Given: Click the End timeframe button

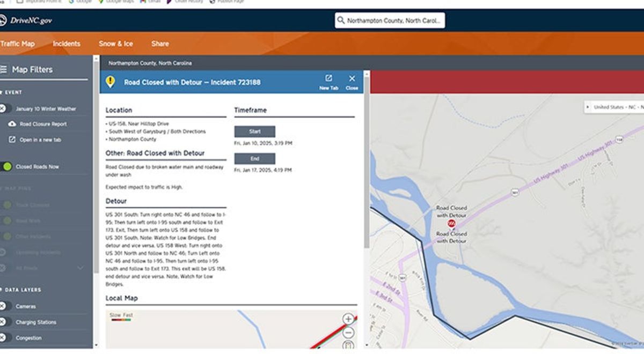Looking at the screenshot, I should tap(255, 159).
